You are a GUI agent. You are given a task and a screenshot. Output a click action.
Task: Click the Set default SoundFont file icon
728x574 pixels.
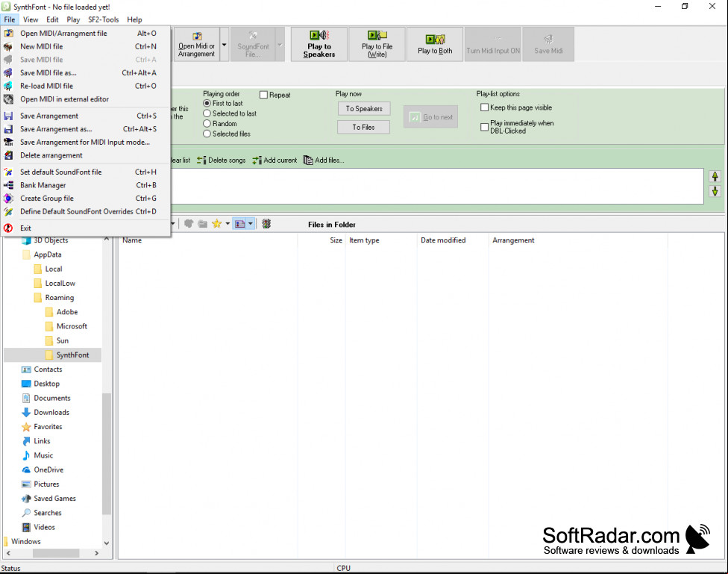[8, 172]
